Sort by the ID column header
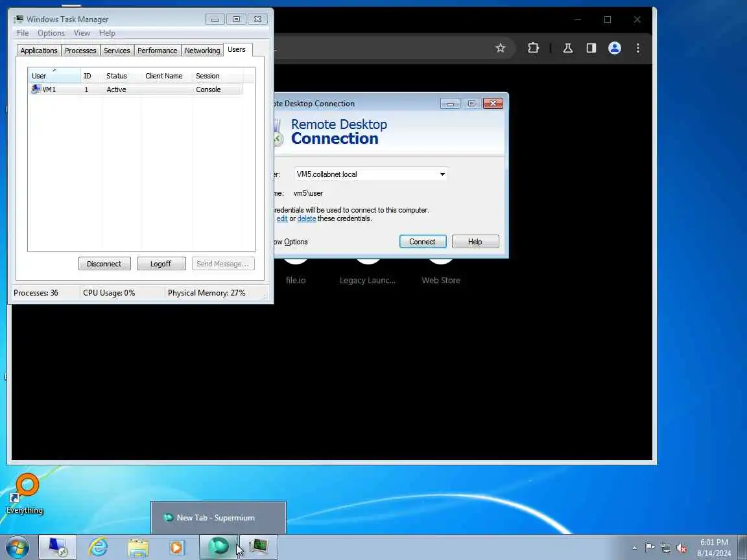 tap(91, 76)
